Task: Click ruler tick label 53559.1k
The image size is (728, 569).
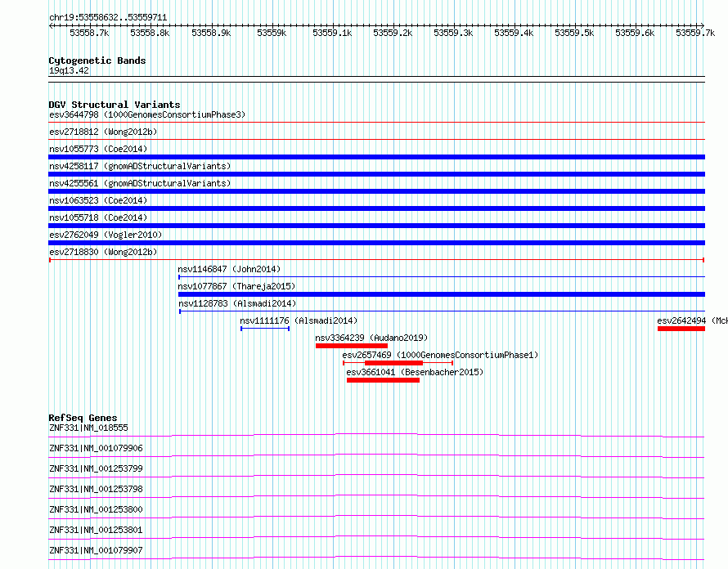Action: [332, 33]
